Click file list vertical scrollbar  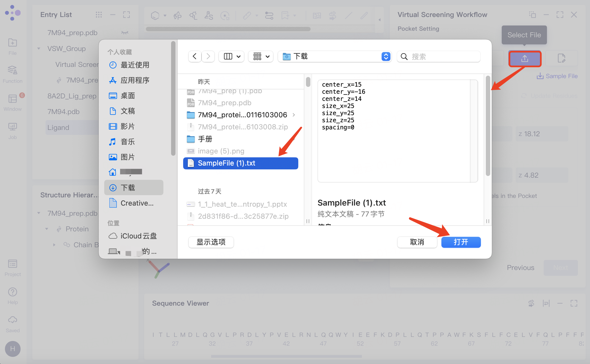[308, 82]
